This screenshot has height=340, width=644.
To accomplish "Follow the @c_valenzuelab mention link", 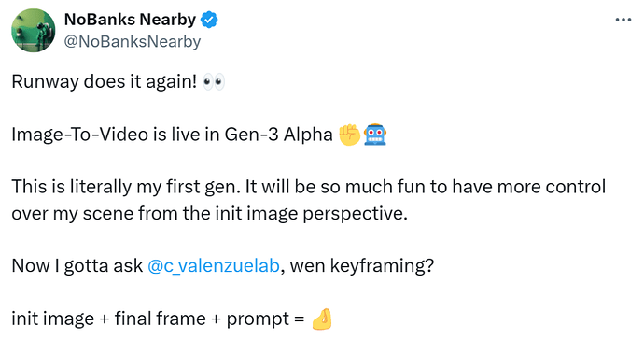I will point(214,265).
